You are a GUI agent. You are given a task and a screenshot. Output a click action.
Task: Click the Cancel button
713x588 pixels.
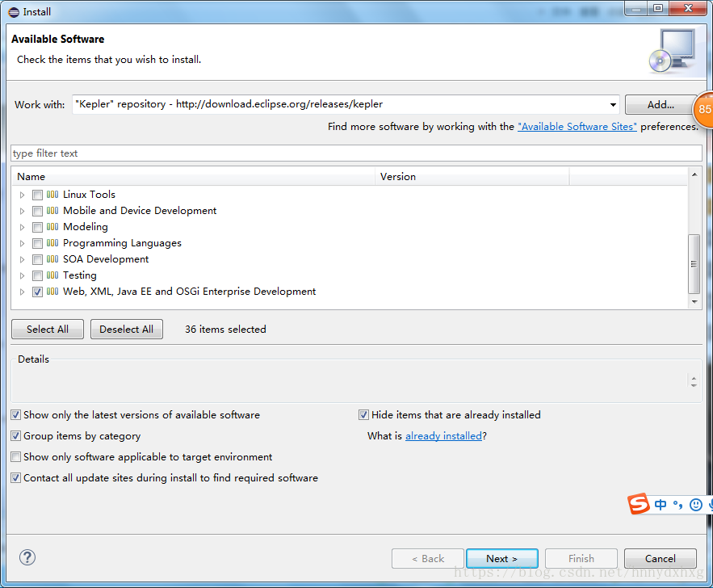click(661, 558)
